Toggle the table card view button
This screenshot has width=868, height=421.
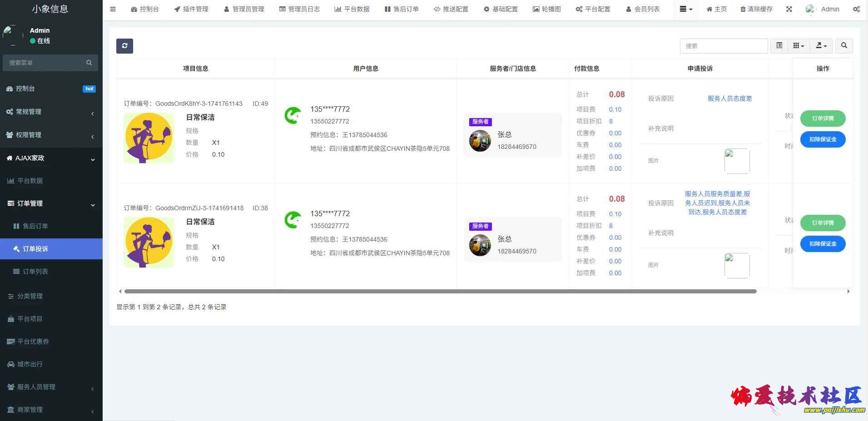pos(779,46)
